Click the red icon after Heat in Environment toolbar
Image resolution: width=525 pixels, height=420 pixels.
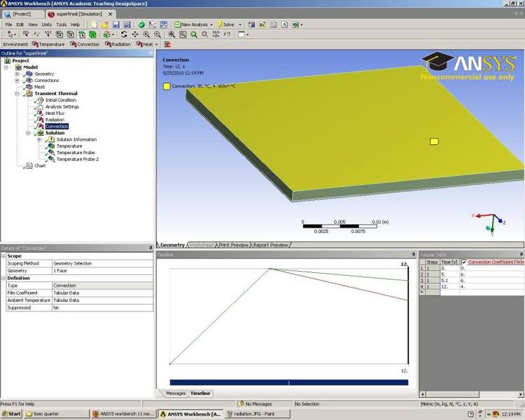pos(167,44)
